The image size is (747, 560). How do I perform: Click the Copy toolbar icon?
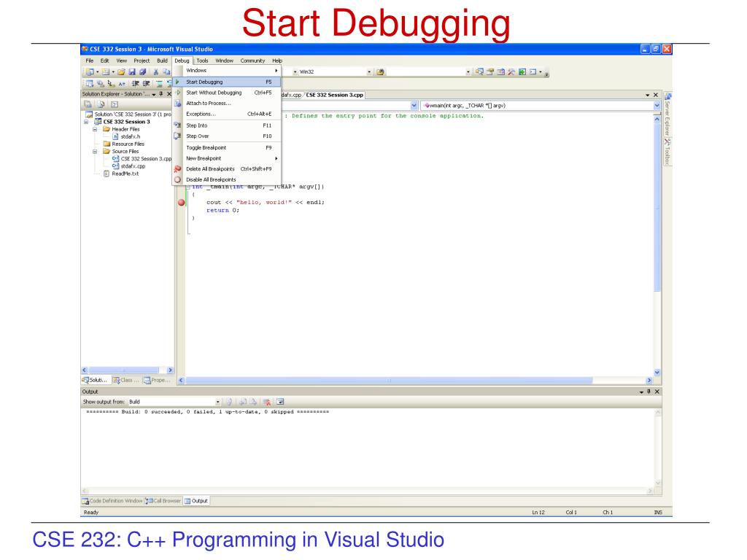[166, 72]
